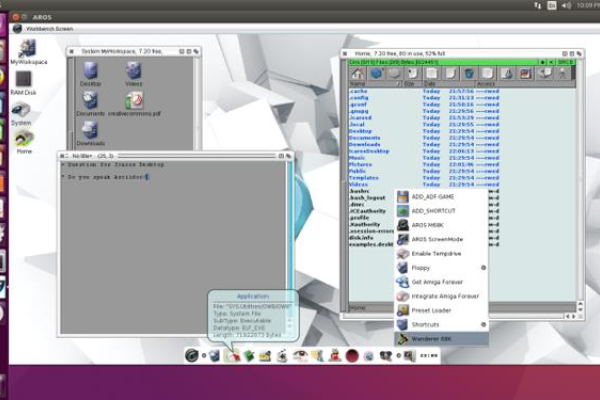Select Enable Tempdrive menu entry
Viewport: 600px width, 400px height.
tap(442, 253)
